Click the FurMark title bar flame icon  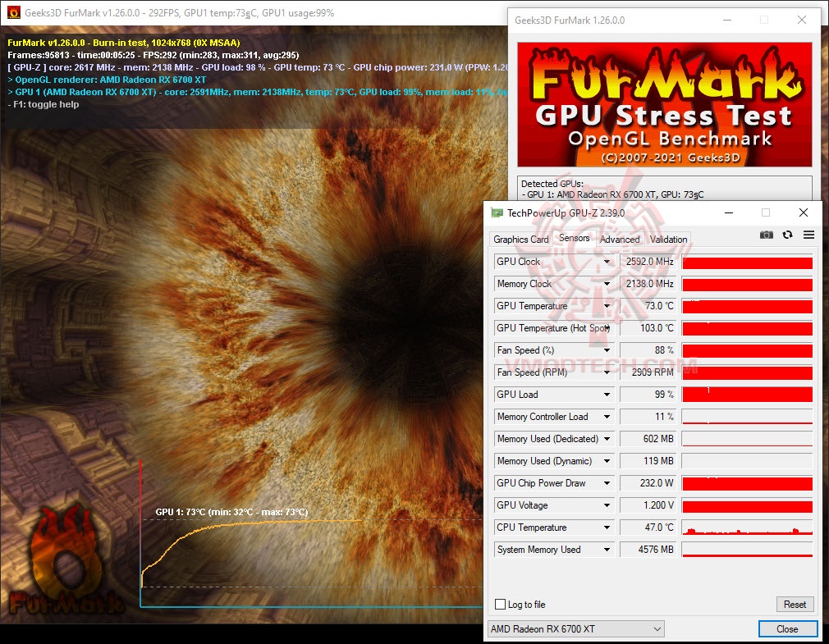coord(14,12)
